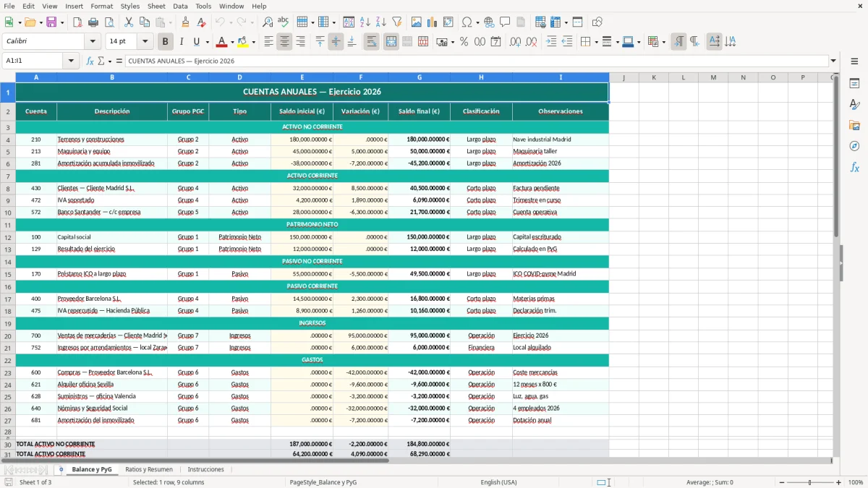Click the Copy icon

tap(144, 22)
